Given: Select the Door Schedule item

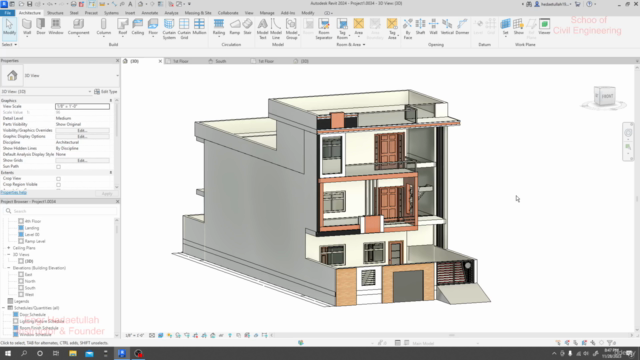Looking at the screenshot, I should click(x=32, y=315).
